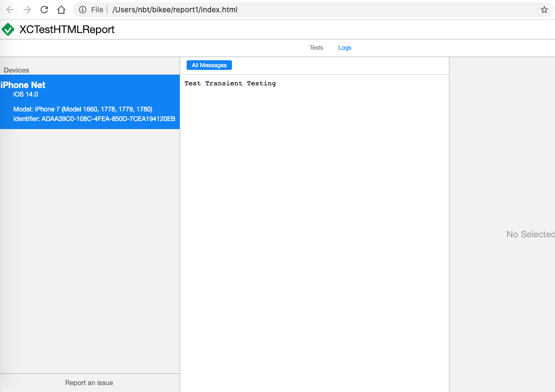Screen dimensions: 555x392
Task: View site information icon
Action: [83, 10]
